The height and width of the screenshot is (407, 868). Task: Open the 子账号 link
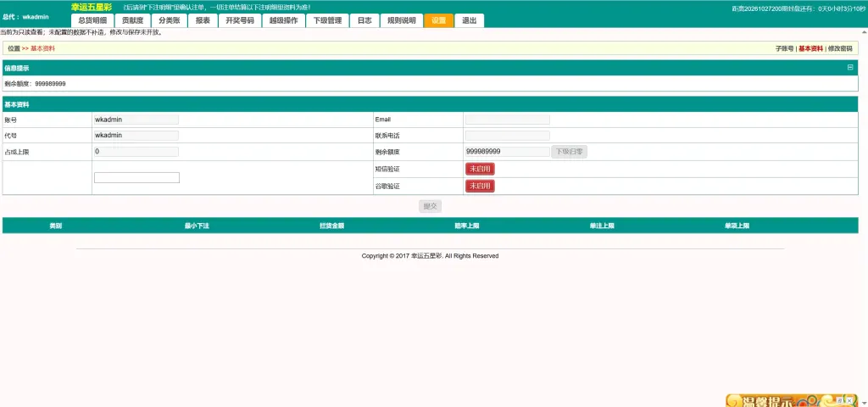784,48
